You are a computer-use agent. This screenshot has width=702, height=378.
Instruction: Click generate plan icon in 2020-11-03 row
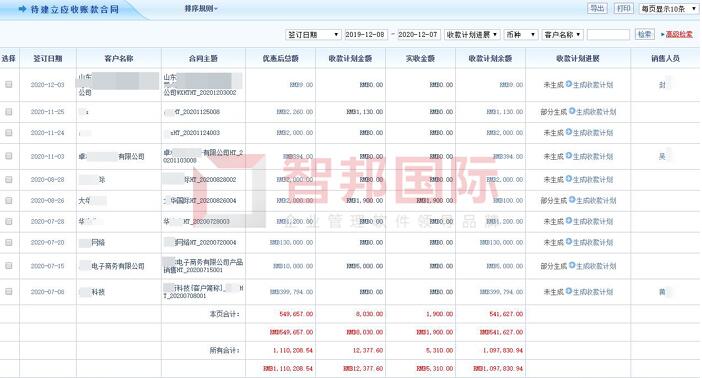pyautogui.click(x=569, y=156)
